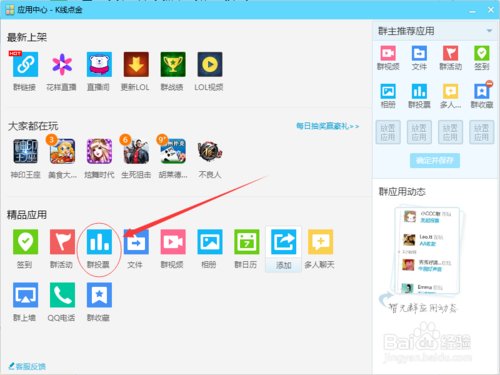
Task: Open the 群链接 app with HOT badge
Action: coord(25,64)
